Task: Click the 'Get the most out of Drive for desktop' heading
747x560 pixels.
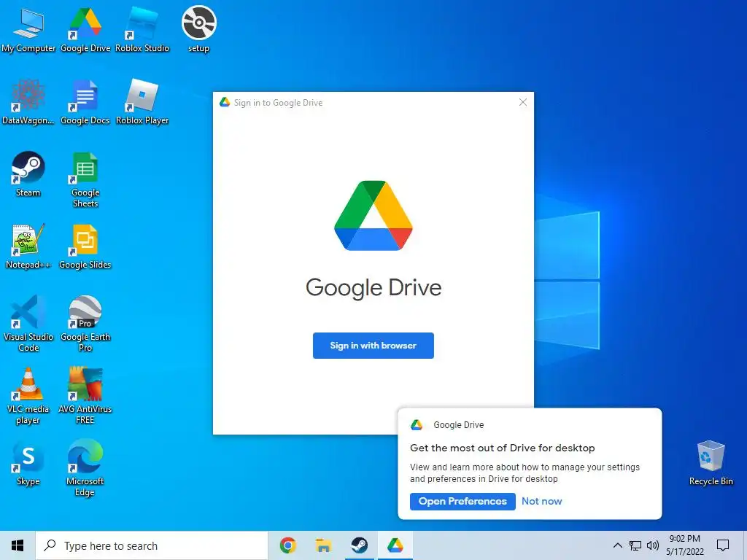Action: 502,448
